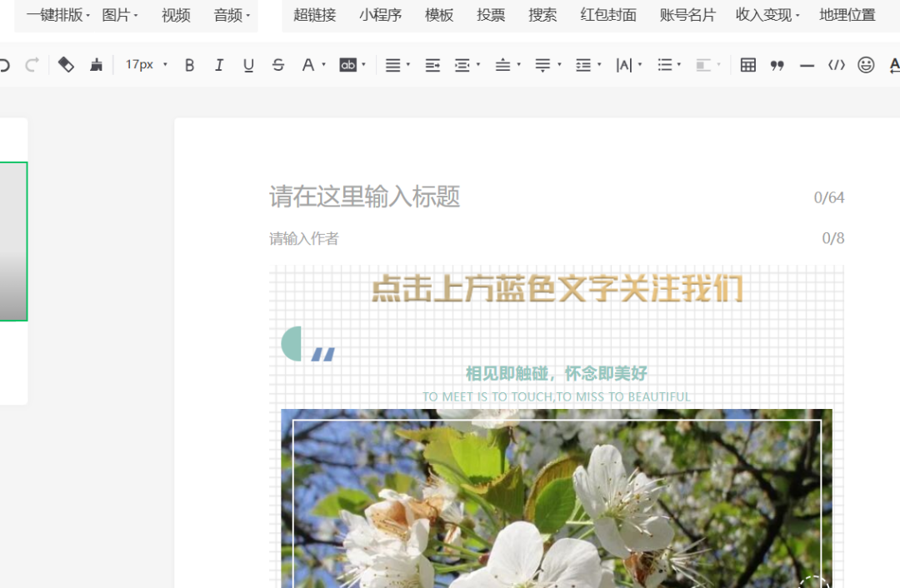
Task: Insert a blockquote with the quote icon
Action: pyautogui.click(x=777, y=65)
